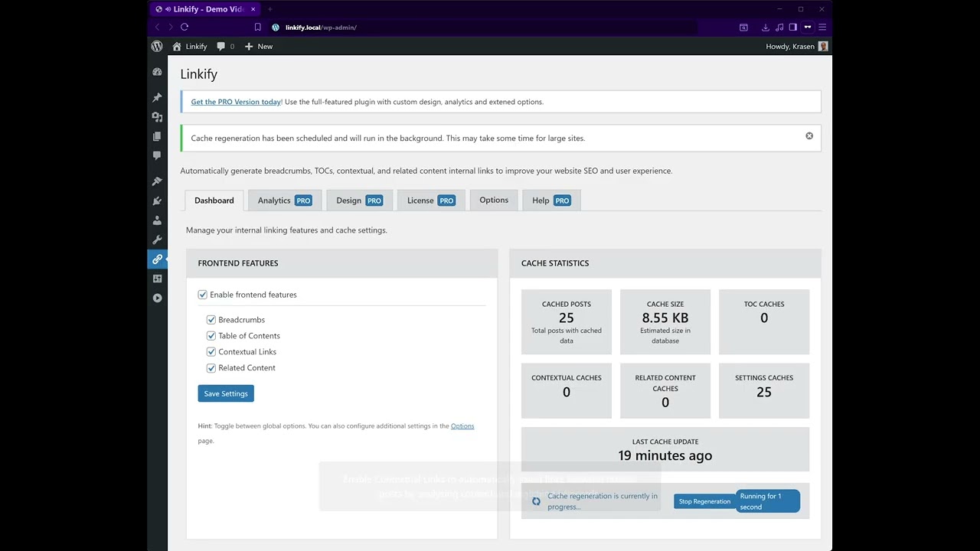The width and height of the screenshot is (980, 551).
Task: Open the Tools wrench sidebar icon
Action: tap(157, 240)
